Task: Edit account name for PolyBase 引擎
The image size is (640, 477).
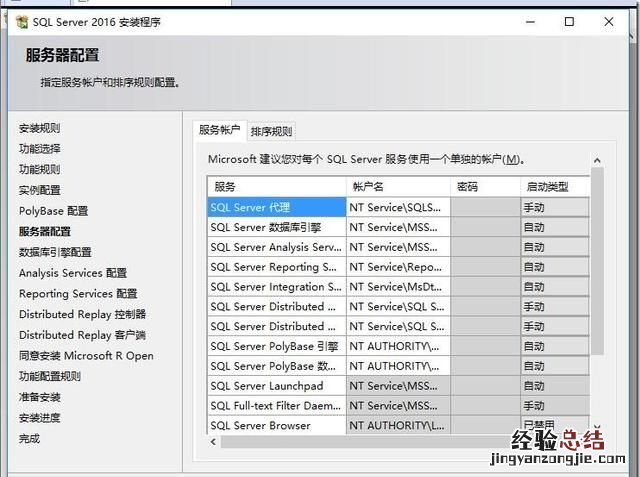Action: tap(398, 346)
